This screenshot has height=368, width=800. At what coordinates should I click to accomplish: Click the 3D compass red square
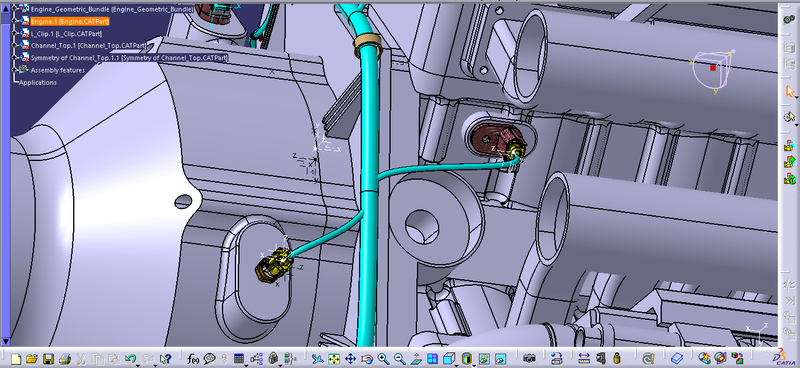[x=713, y=67]
